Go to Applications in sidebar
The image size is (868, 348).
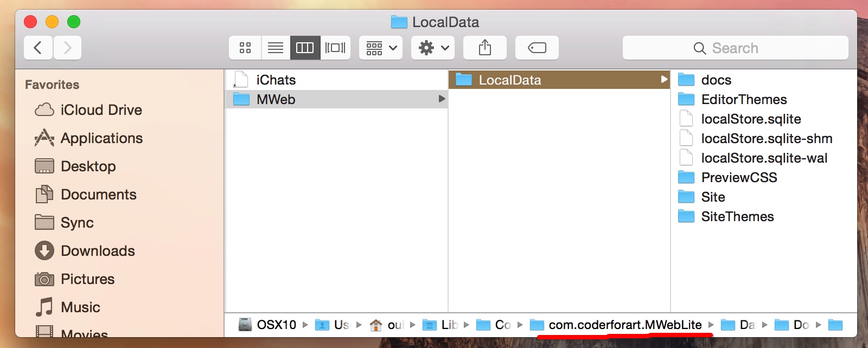(101, 138)
